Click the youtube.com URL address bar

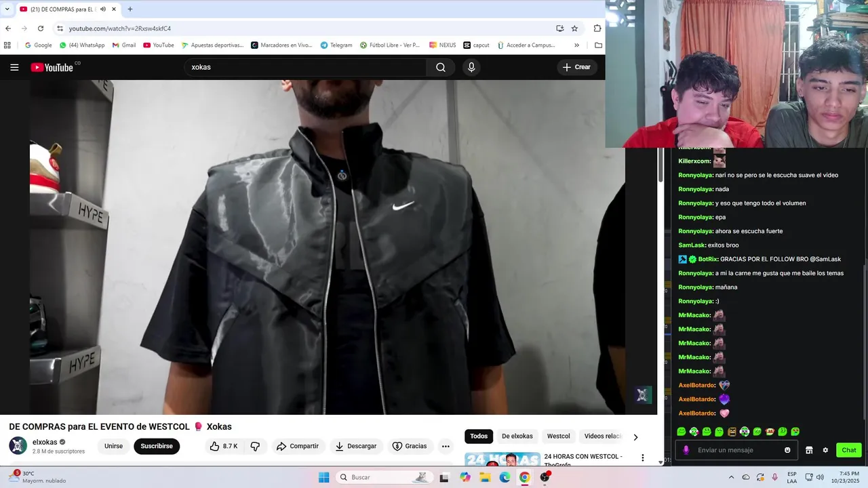pos(119,28)
